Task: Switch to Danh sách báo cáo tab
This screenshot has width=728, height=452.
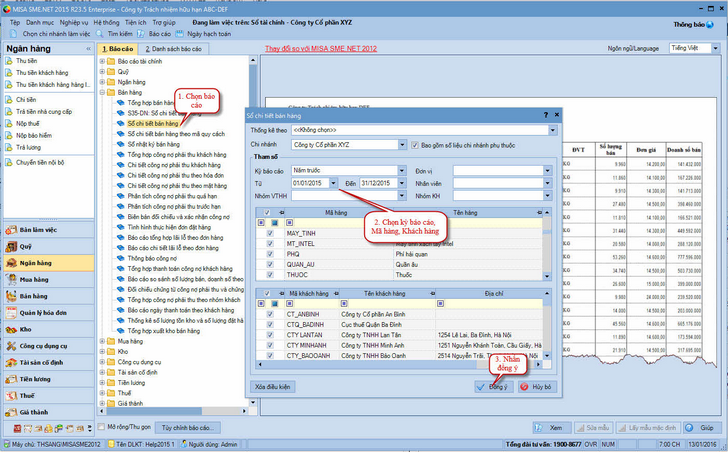Action: pyautogui.click(x=173, y=49)
